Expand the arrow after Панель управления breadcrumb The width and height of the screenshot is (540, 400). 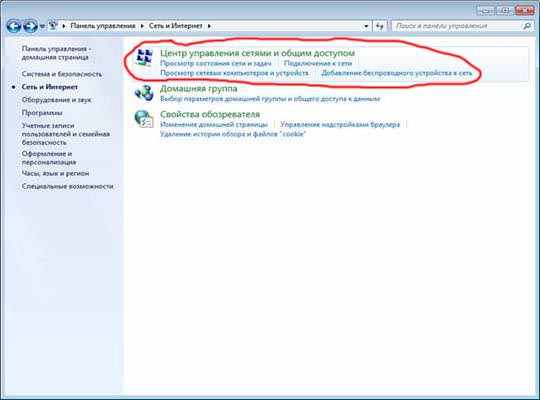click(x=142, y=26)
